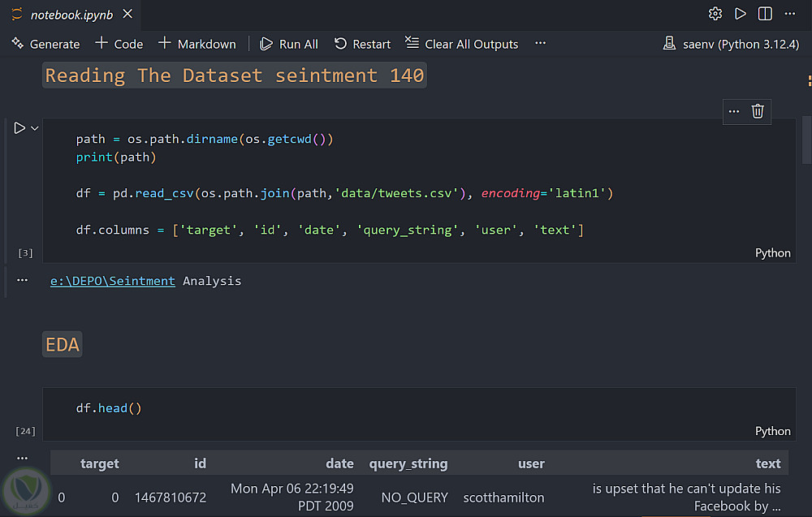Delete the cell with trash icon
The width and height of the screenshot is (812, 517).
tap(758, 111)
